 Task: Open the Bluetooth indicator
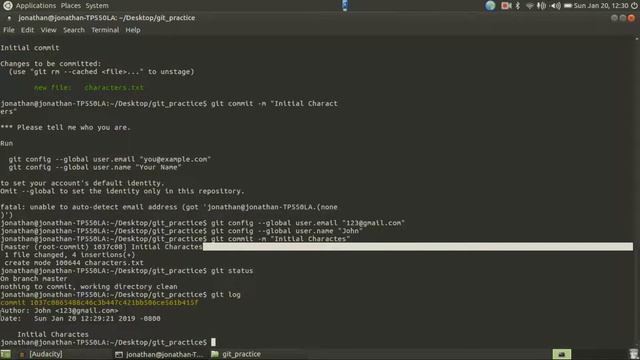[x=518, y=5]
